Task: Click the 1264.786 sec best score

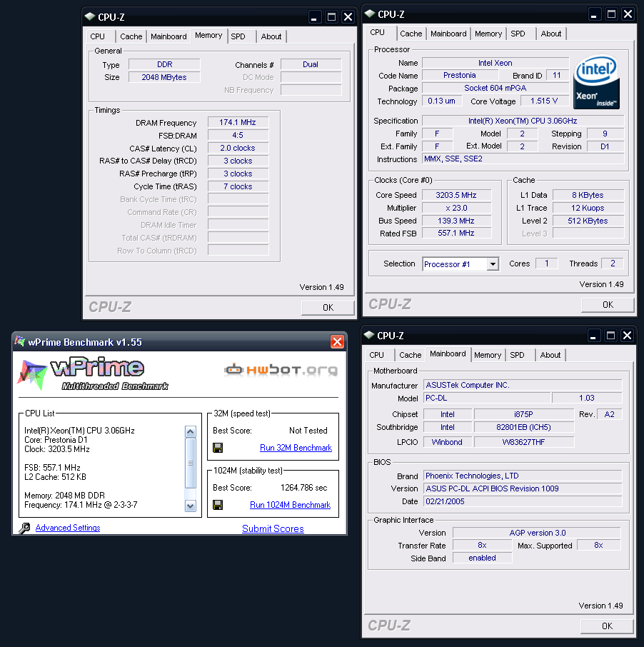Action: 304,488
